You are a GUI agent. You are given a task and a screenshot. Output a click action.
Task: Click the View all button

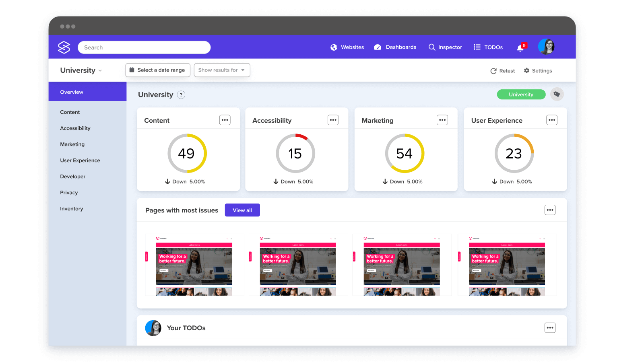[242, 210]
